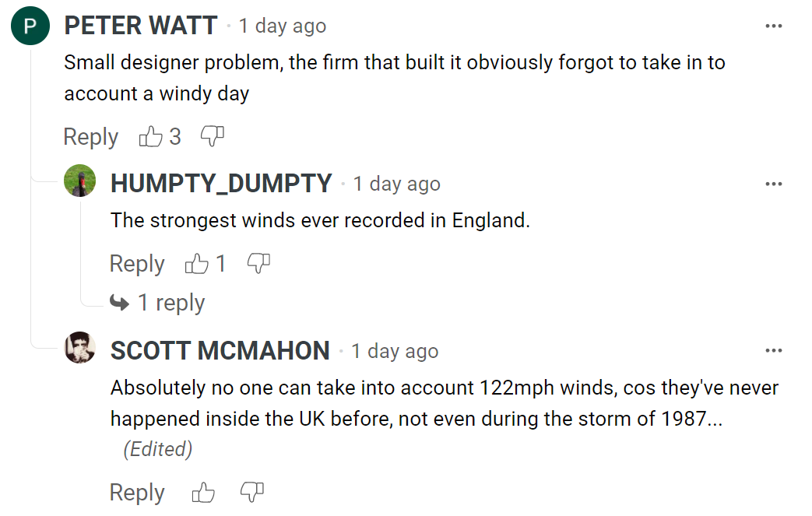
Task: Dislike Peter Watt's comment with thumbs down
Action: click(212, 136)
